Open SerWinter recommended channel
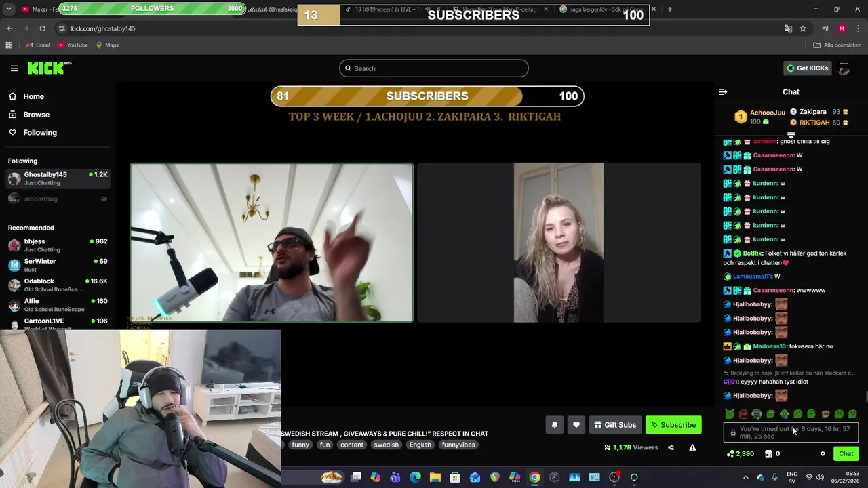Screen dimensions: 868x488 click(x=58, y=265)
